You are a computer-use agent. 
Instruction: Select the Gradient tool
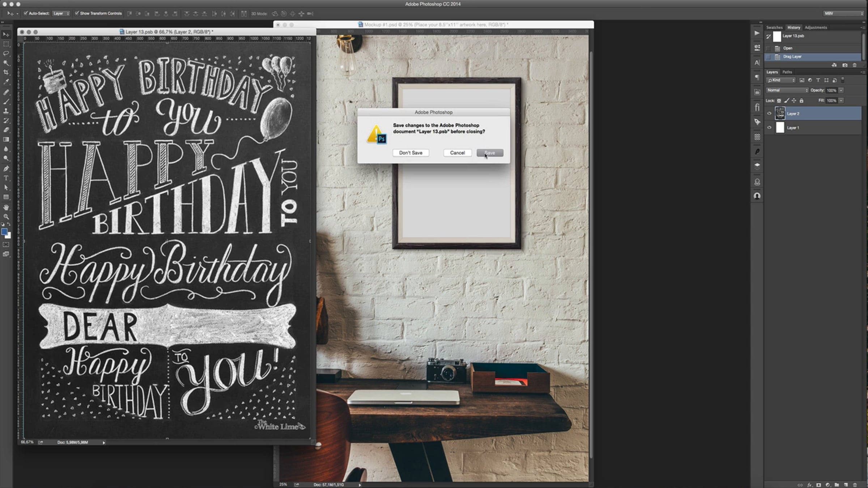(x=6, y=140)
